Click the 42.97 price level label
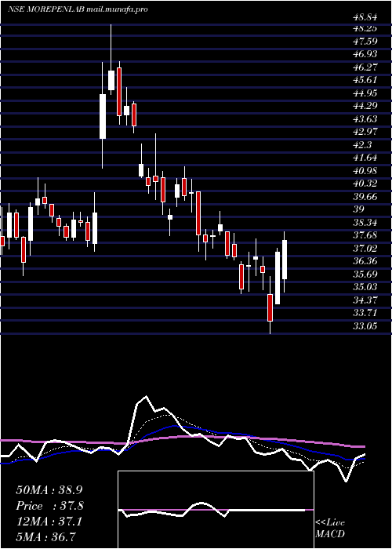 point(365,132)
